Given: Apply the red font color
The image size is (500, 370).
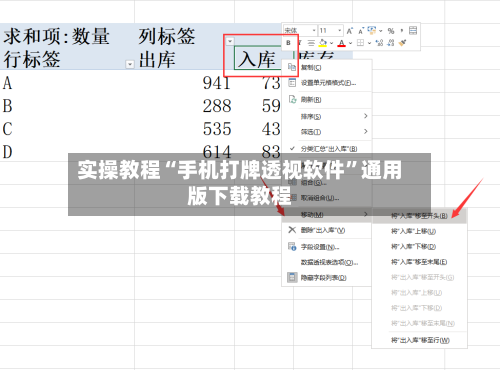Looking at the screenshot, I should pos(341,43).
